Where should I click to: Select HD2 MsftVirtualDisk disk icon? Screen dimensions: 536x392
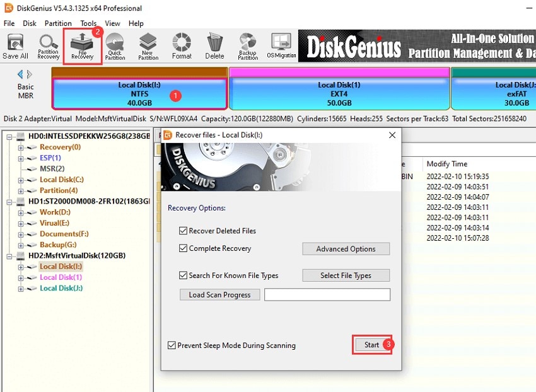coord(21,256)
